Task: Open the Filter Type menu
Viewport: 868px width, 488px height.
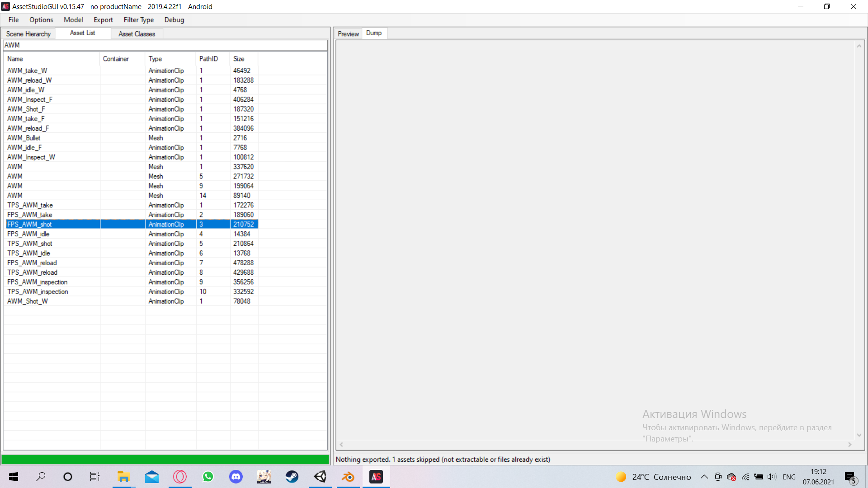Action: pyautogui.click(x=138, y=20)
